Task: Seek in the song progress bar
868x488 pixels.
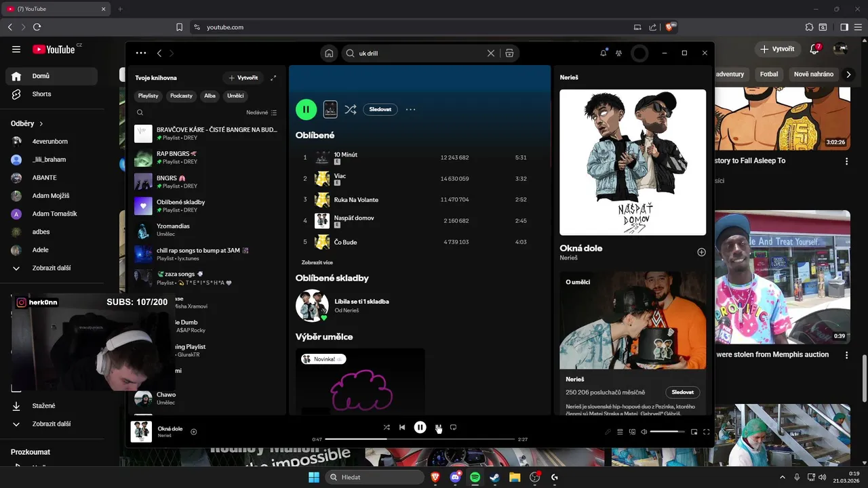Action: click(420, 439)
